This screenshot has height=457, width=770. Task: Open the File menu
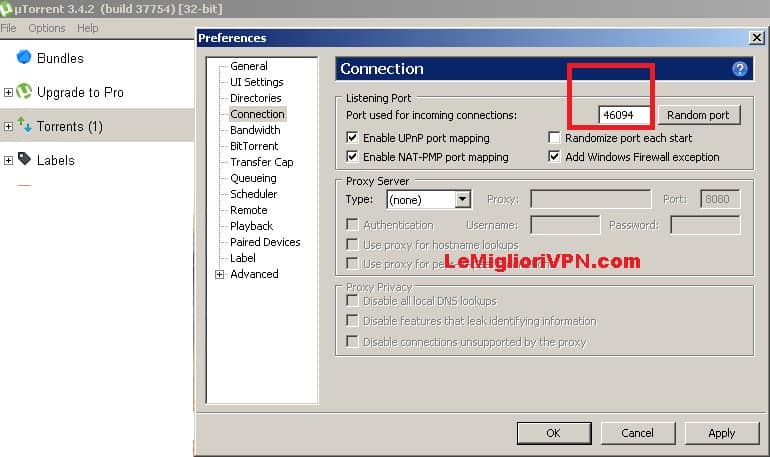8,28
